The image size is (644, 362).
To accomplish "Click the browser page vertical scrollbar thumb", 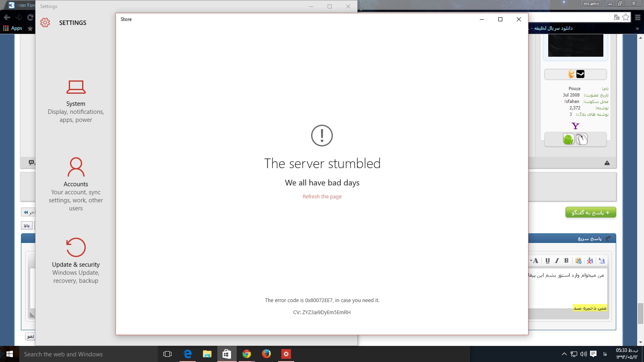I will (x=640, y=314).
